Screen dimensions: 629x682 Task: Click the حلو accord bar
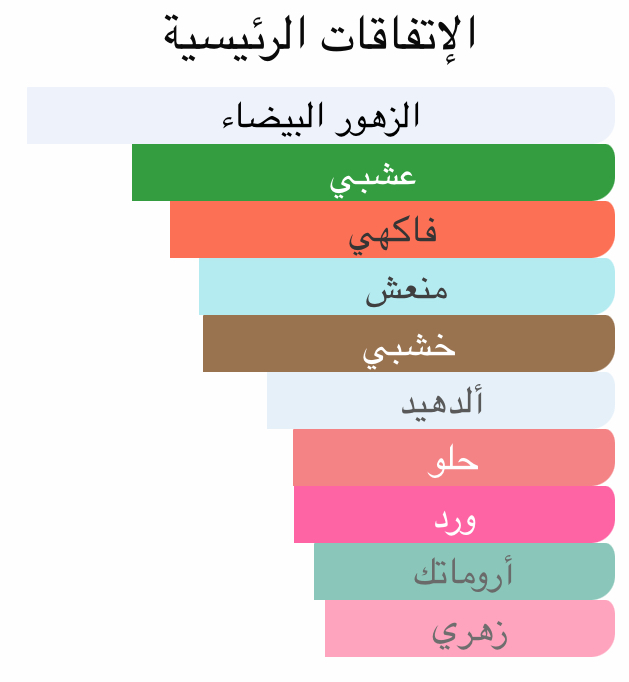click(x=453, y=458)
